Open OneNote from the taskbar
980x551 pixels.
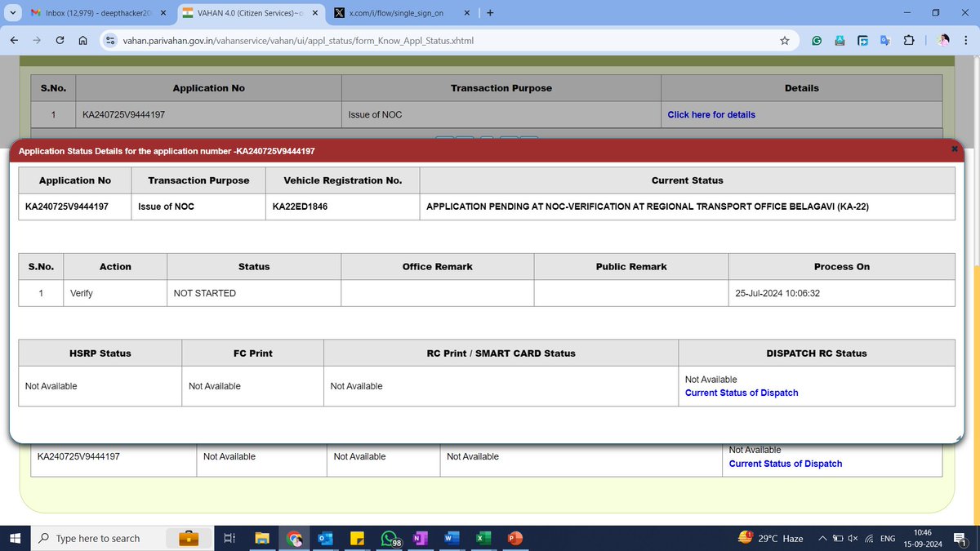point(420,538)
